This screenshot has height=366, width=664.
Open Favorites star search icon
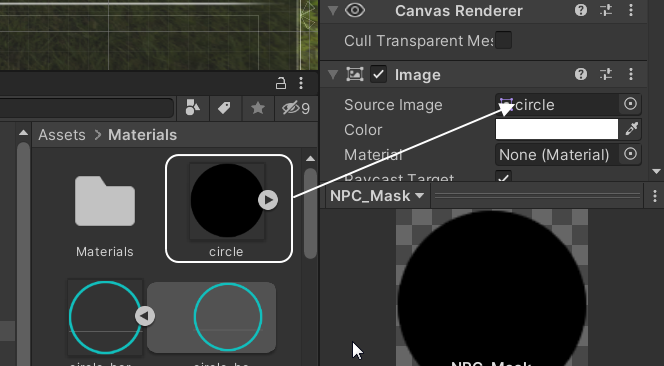click(258, 108)
